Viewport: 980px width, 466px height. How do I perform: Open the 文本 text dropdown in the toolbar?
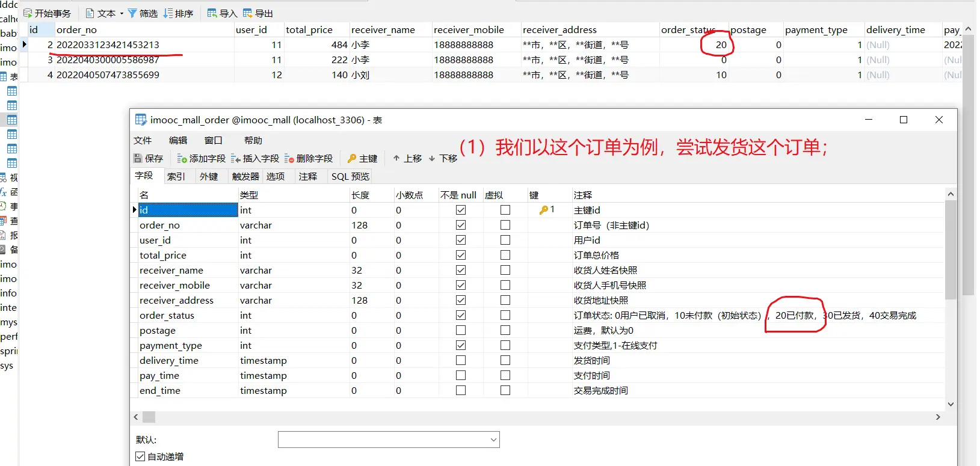click(x=105, y=13)
